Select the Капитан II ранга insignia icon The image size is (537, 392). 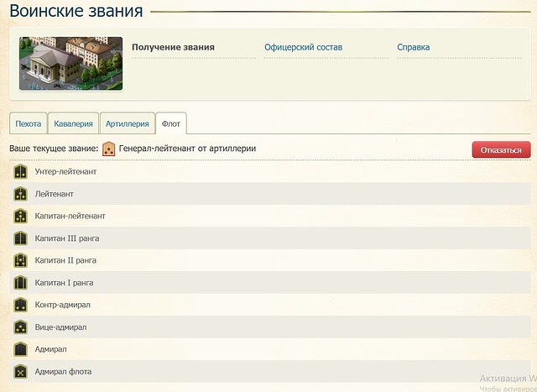point(20,260)
